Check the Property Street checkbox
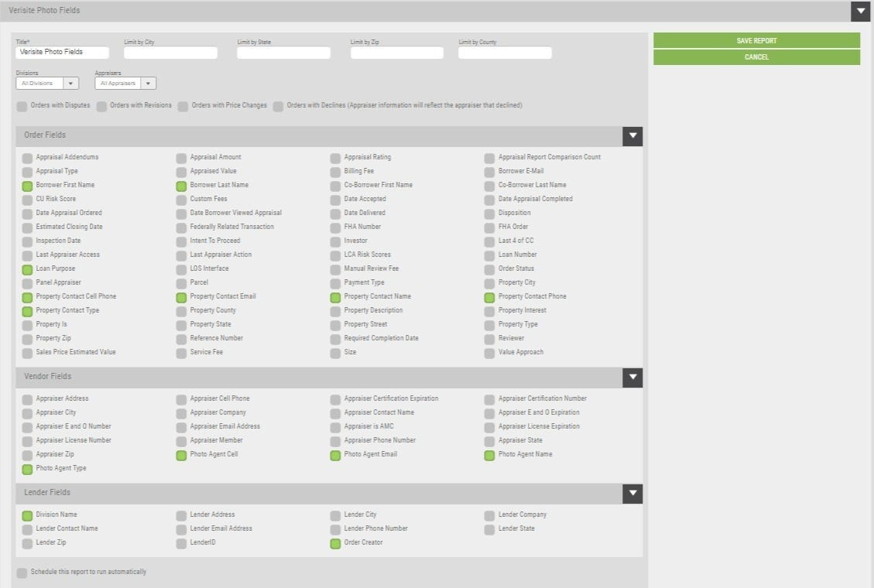The height and width of the screenshot is (588, 874). 335,325
